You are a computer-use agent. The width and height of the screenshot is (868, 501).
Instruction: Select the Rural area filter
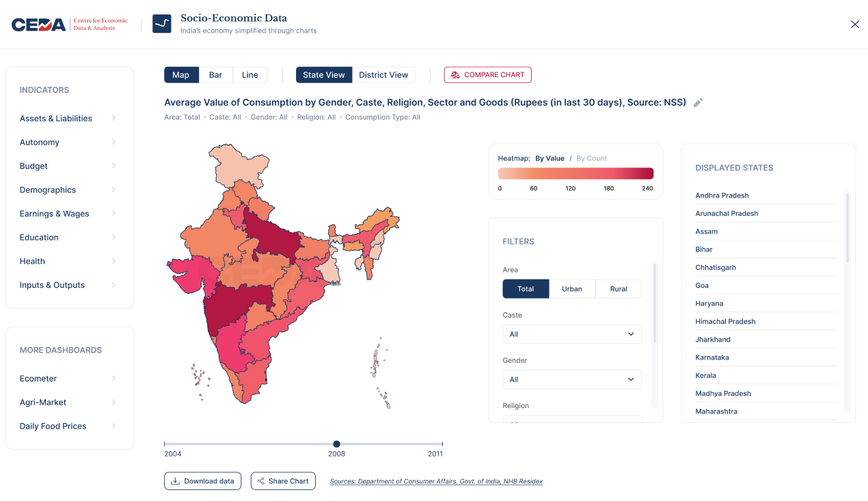click(x=619, y=289)
